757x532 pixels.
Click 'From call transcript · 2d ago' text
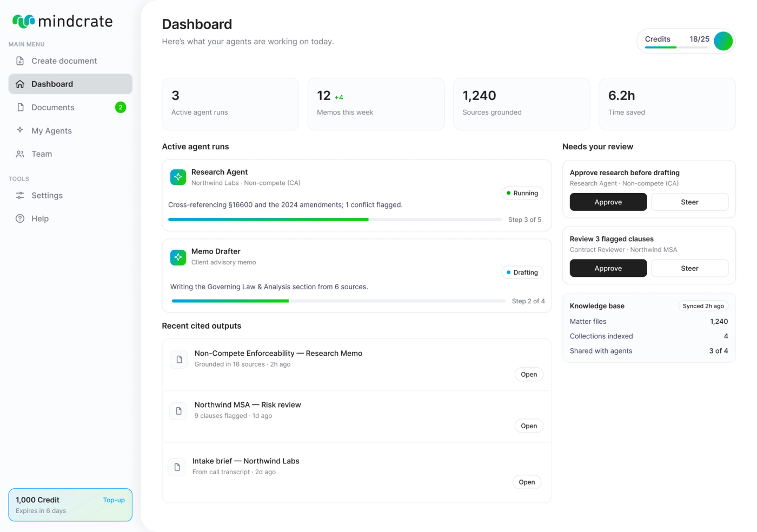234,472
